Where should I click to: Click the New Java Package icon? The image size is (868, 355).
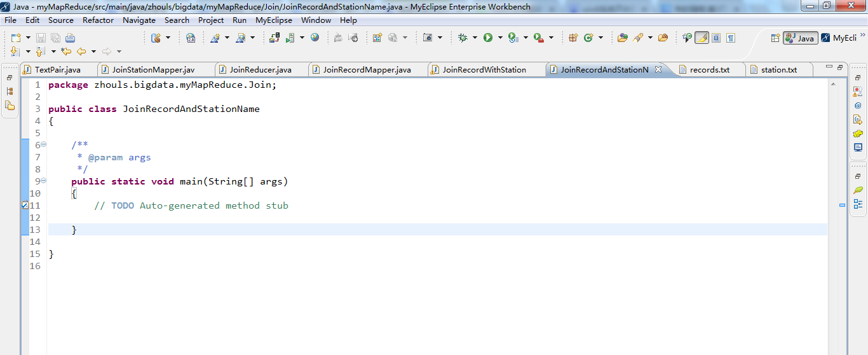(x=573, y=38)
